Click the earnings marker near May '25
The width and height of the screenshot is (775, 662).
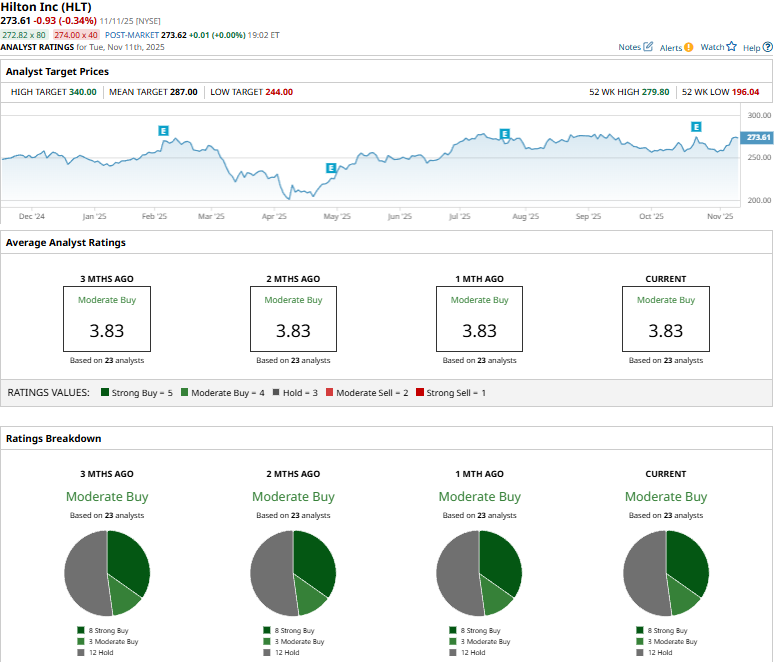331,168
